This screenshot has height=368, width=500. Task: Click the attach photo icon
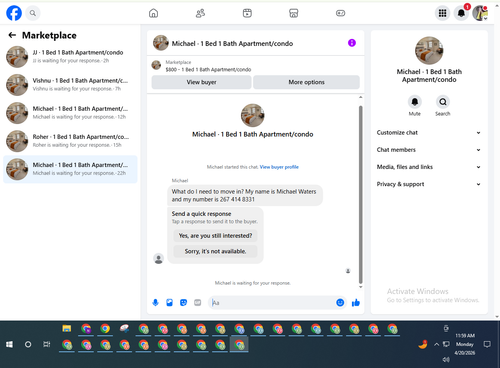[169, 303]
